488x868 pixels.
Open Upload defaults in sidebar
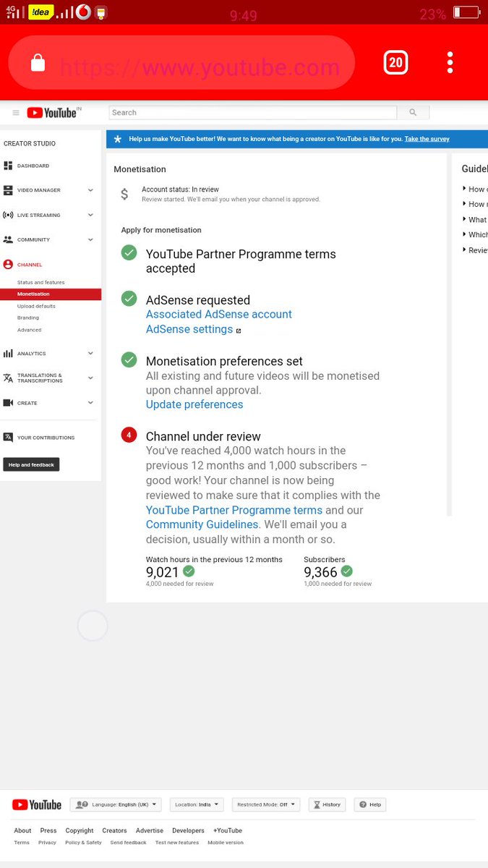coord(36,306)
